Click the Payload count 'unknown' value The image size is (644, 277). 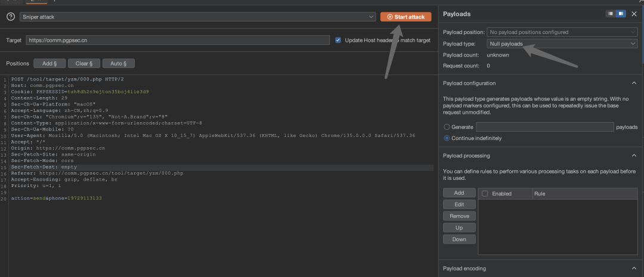point(498,55)
